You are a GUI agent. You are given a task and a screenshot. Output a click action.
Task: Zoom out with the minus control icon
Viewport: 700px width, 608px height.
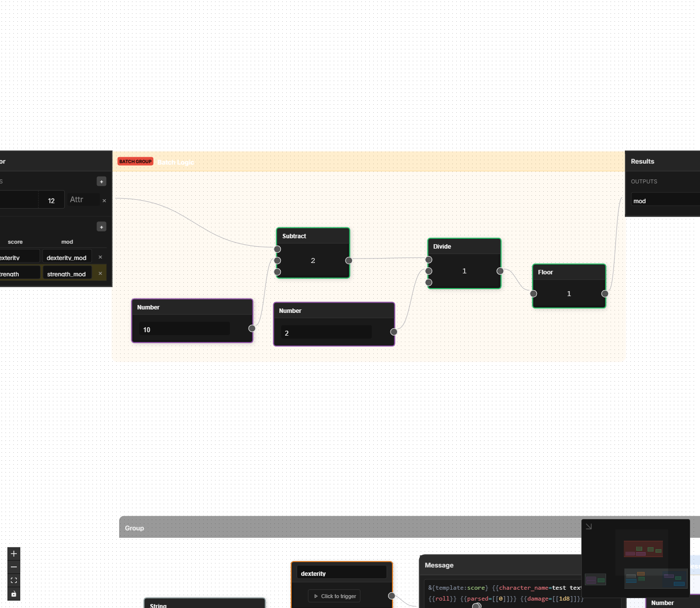pos(13,566)
